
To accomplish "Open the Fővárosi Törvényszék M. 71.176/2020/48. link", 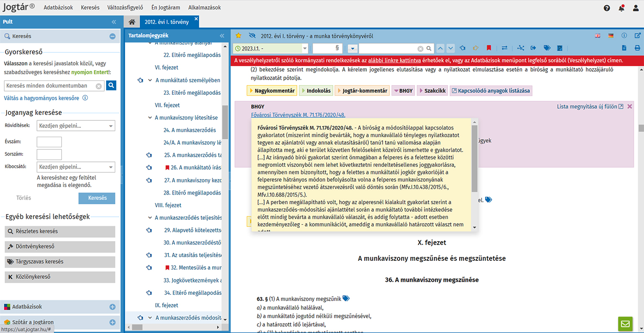I will pos(298,115).
